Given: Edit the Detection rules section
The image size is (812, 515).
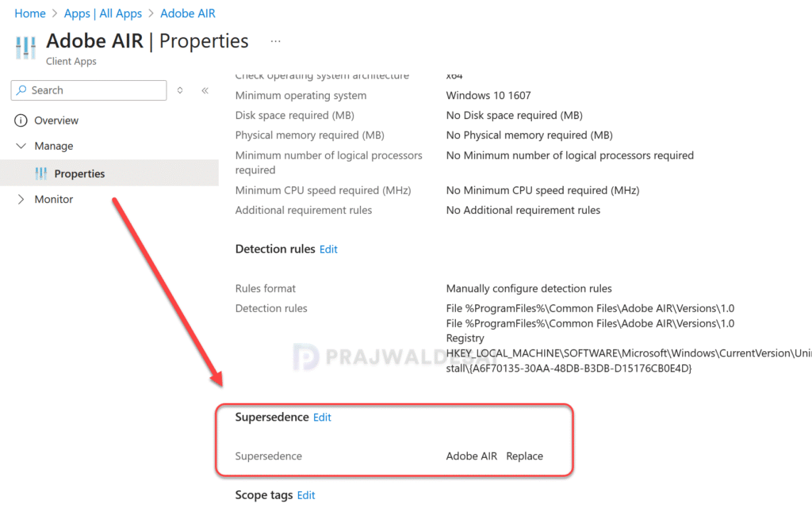Looking at the screenshot, I should [x=328, y=250].
